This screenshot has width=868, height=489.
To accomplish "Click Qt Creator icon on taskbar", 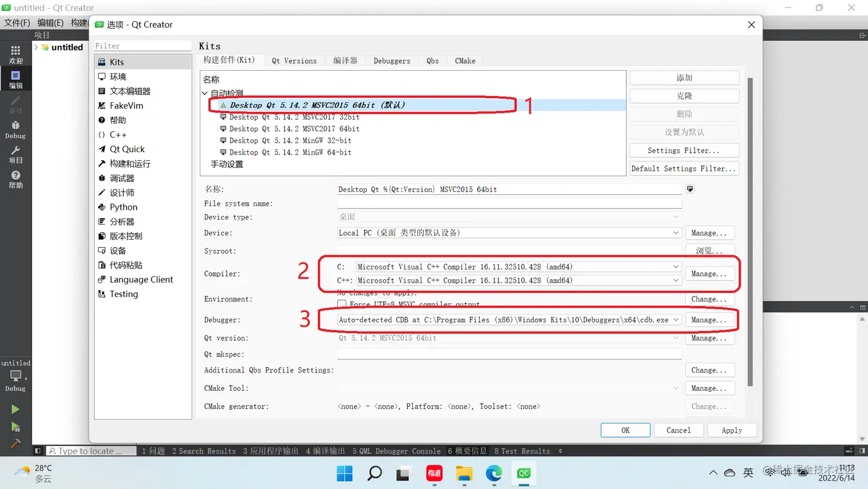I will (x=524, y=473).
